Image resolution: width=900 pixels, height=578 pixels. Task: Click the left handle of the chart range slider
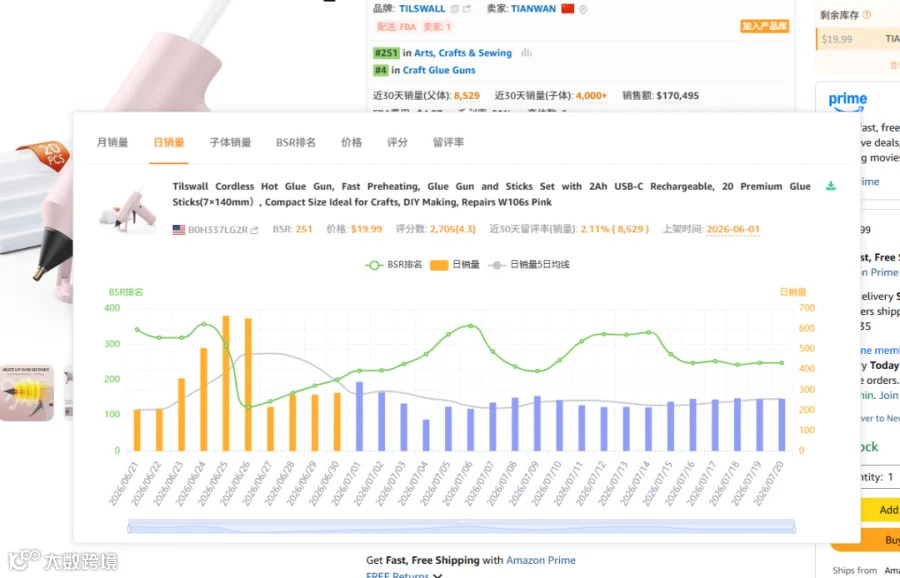point(129,528)
